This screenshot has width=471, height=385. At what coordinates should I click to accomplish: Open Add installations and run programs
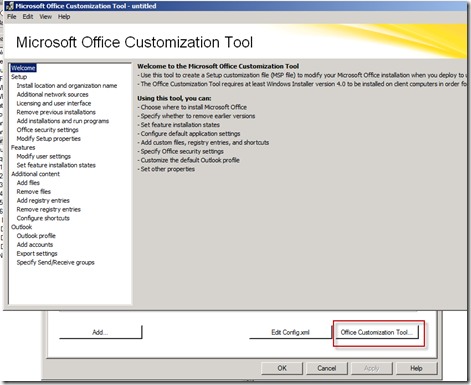(63, 121)
